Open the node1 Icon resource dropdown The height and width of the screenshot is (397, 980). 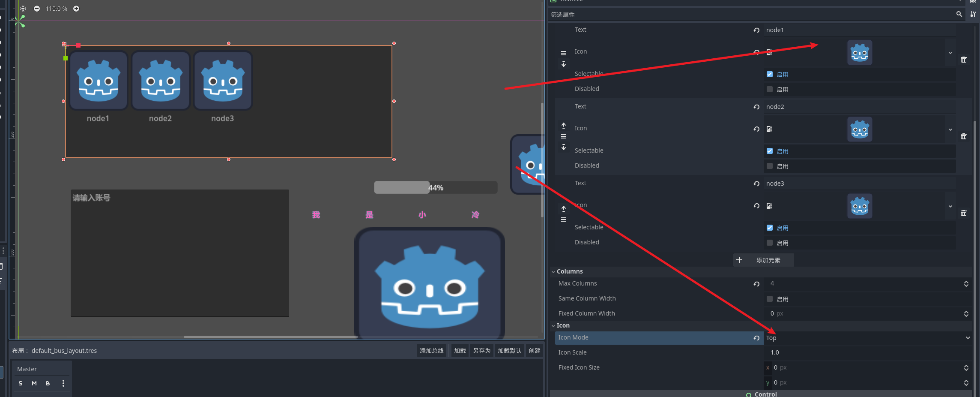[x=950, y=53]
